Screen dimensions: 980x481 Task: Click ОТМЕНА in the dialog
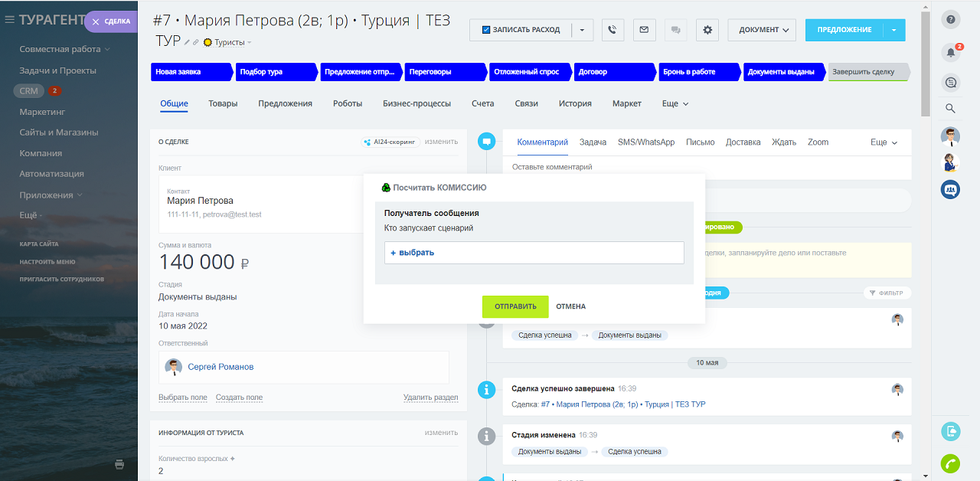(570, 306)
